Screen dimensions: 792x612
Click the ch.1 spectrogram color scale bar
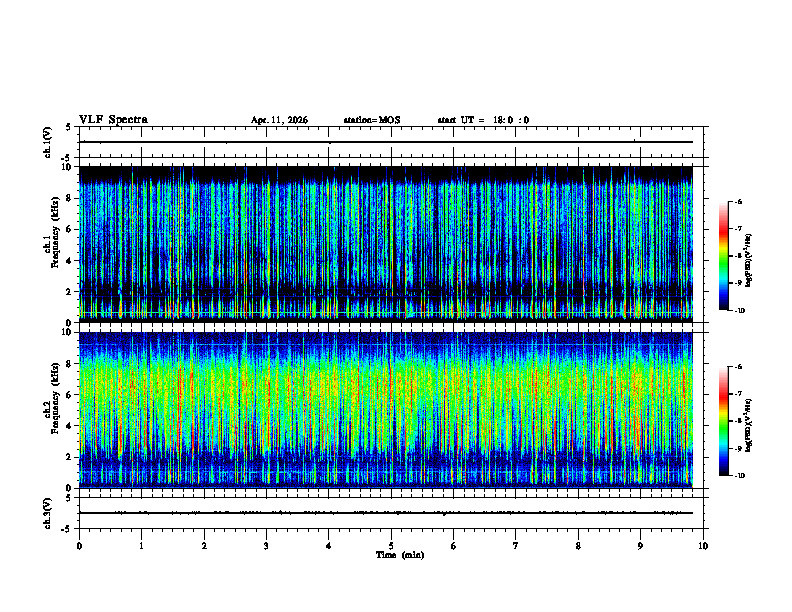coord(724,256)
